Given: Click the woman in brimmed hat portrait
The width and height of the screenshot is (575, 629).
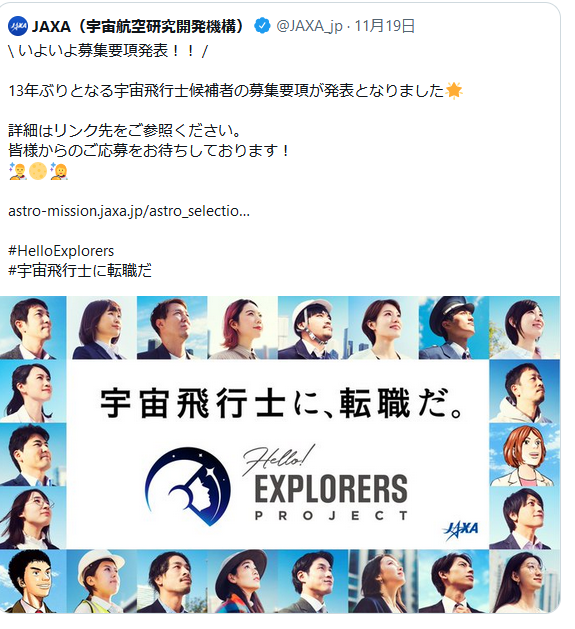Looking at the screenshot, I should pyautogui.click(x=243, y=581).
